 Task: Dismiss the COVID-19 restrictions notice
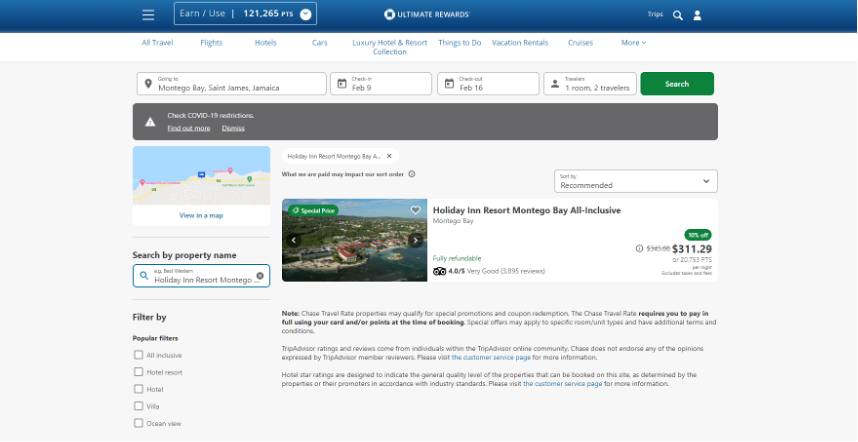(x=233, y=128)
